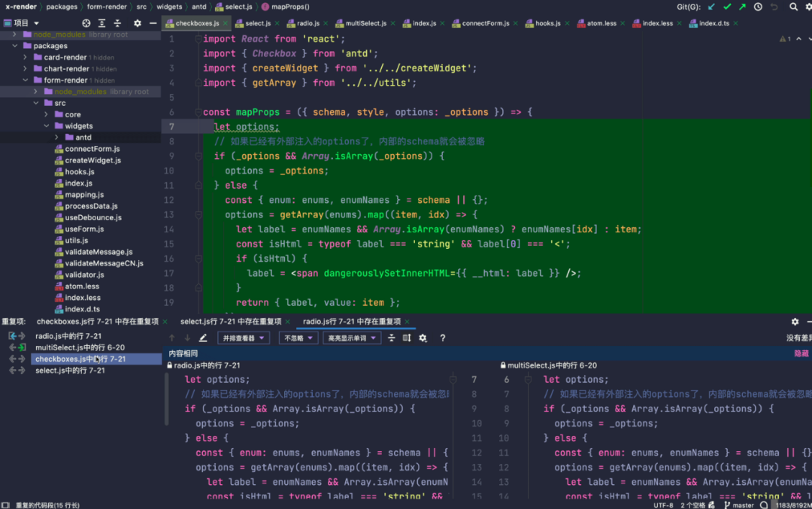Viewport: 812px width, 509px height.
Task: Click the indent spaces setting in status bar
Action: click(x=692, y=504)
